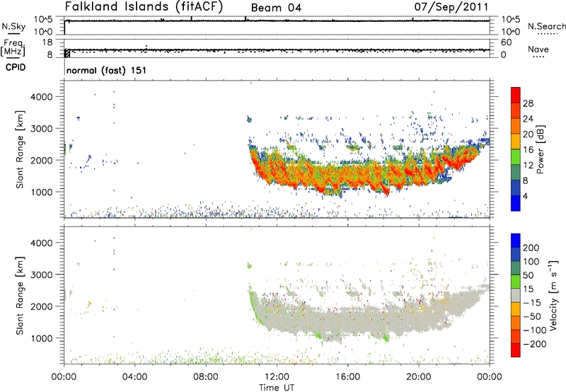Viewport: 566px width, 392px height.
Task: Click the '4000' tick on the power panel's range axis
Action: tap(42, 97)
